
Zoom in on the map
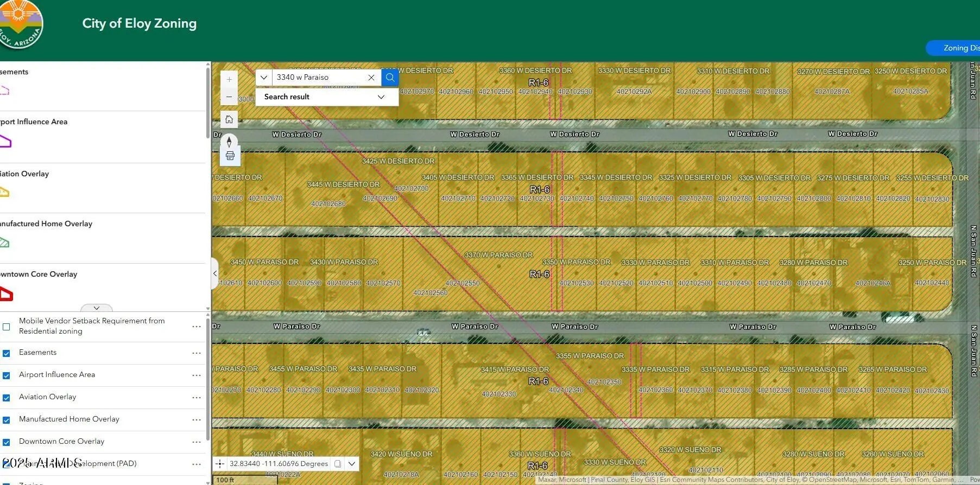[229, 80]
